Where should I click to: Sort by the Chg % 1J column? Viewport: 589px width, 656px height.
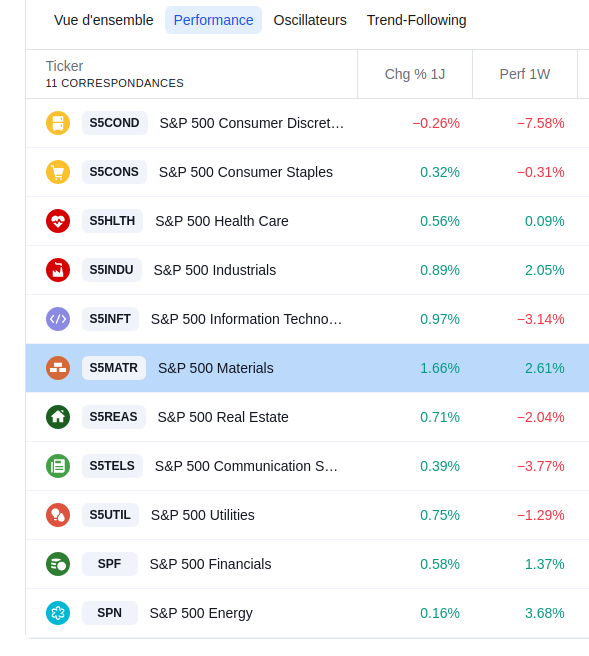point(415,74)
